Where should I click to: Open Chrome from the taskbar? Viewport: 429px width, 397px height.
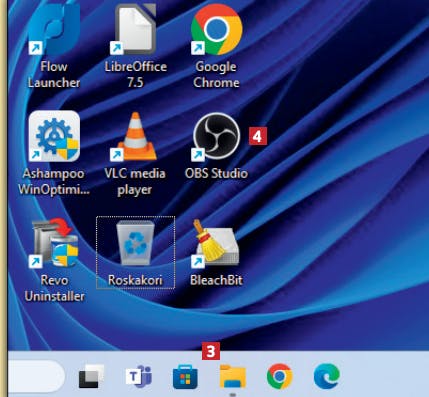(279, 376)
